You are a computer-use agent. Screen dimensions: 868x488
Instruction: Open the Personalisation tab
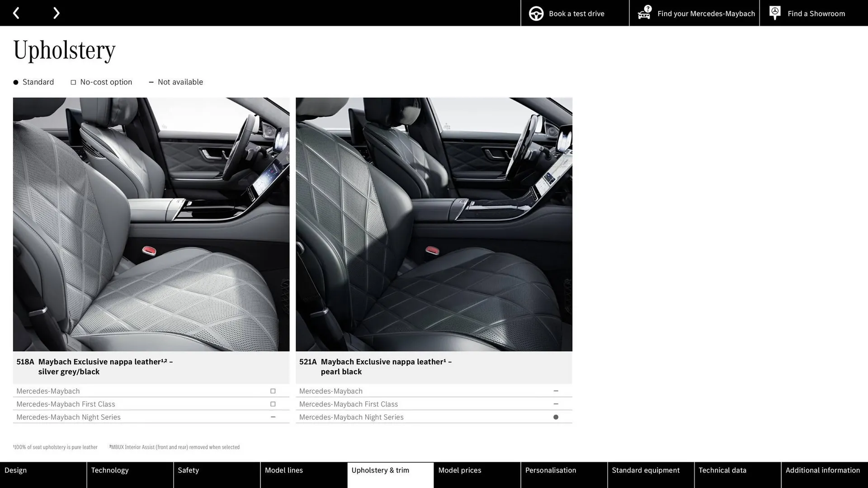point(564,475)
